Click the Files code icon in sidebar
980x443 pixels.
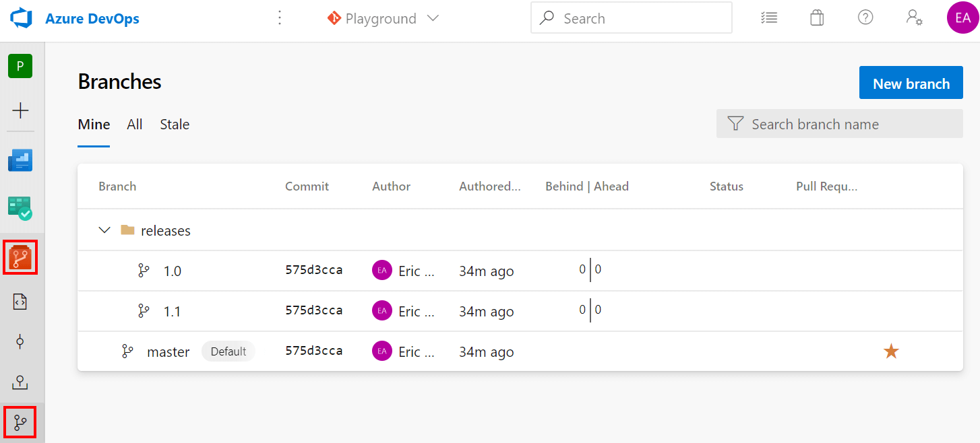point(20,302)
